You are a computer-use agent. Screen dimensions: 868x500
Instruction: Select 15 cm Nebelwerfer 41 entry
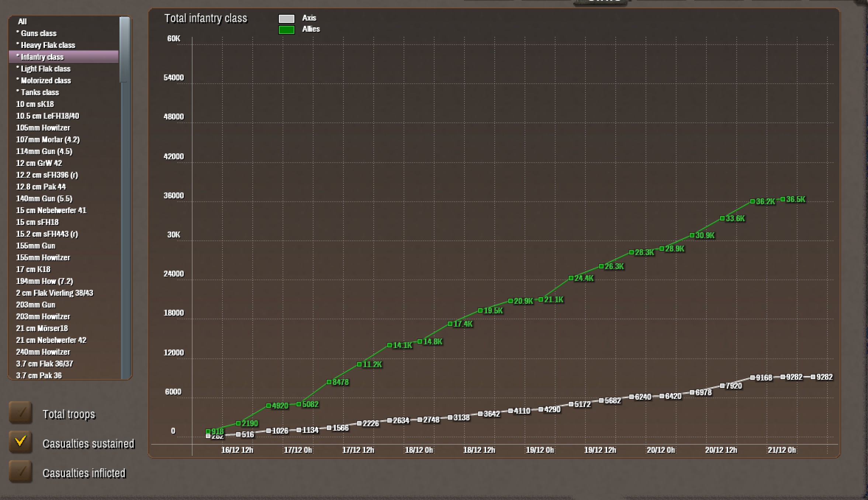(x=51, y=210)
